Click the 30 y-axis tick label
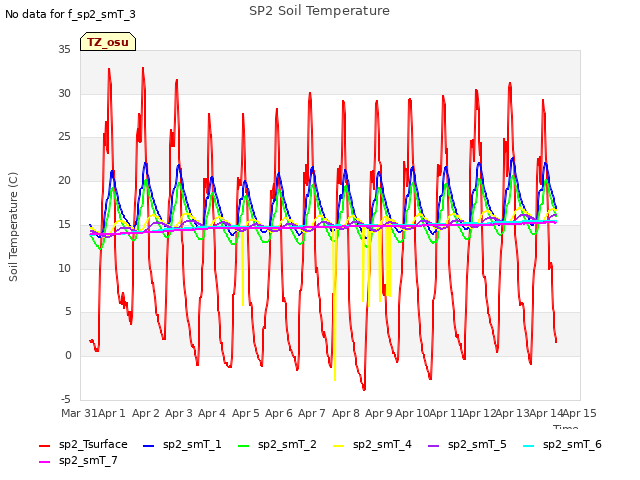 pyautogui.click(x=64, y=93)
